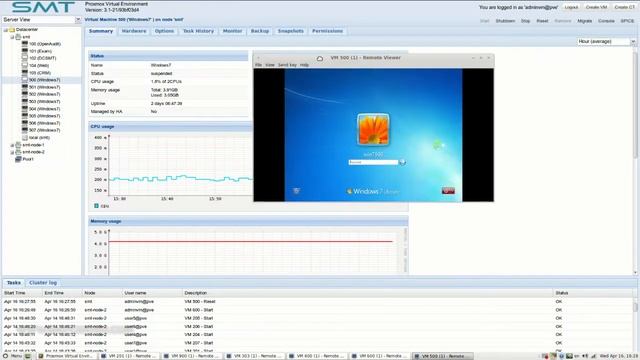640x360 pixels.
Task: Collapse the Datacenter tree node
Action: coord(6,30)
